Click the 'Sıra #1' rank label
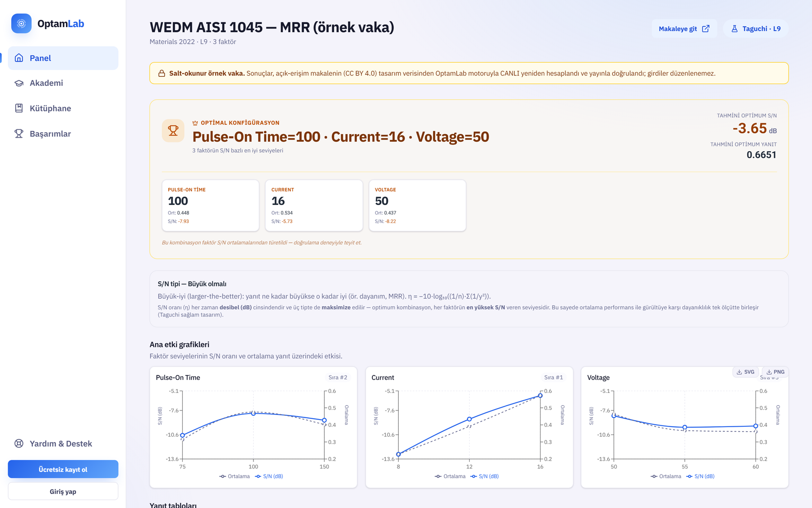 [x=554, y=378]
